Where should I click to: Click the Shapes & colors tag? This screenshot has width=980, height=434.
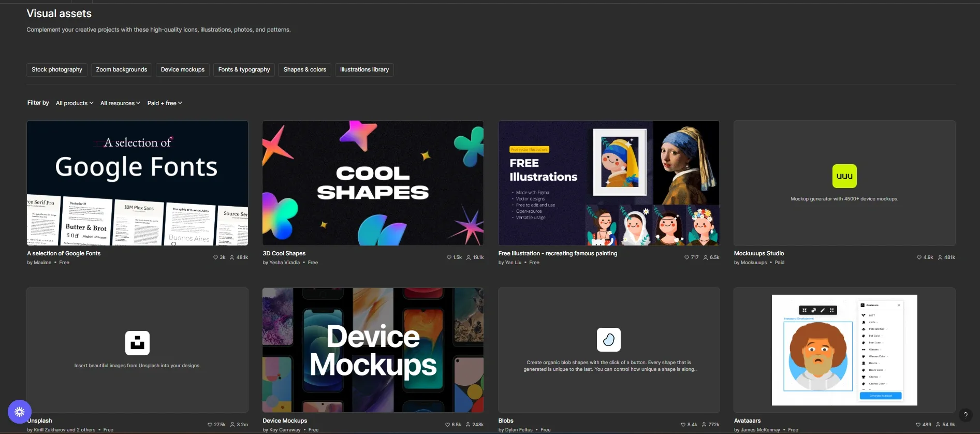[304, 70]
